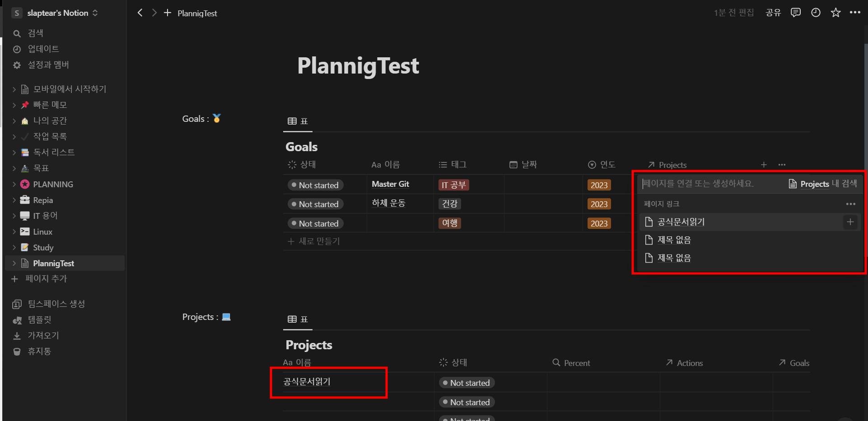
Task: Select the Projects table view tab
Action: [x=298, y=319]
